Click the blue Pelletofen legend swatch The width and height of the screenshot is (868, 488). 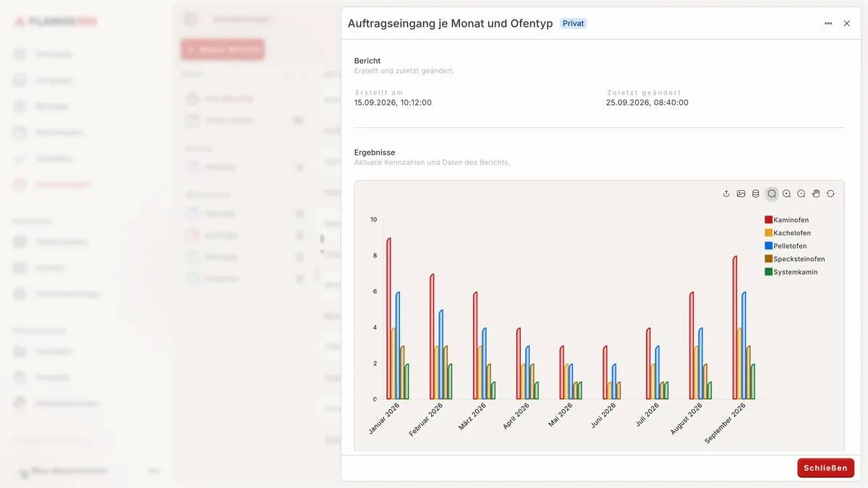click(x=768, y=246)
